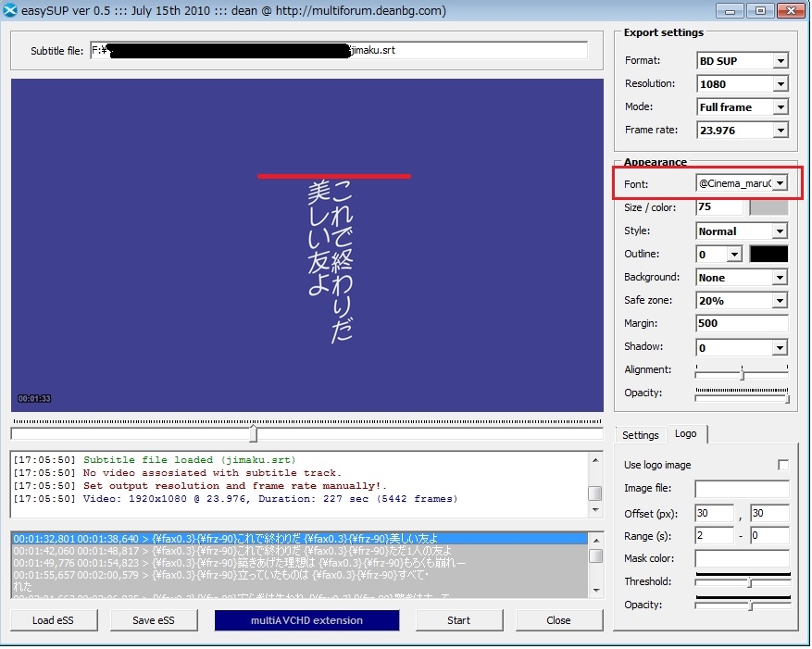Switch to the Settings tab
The image size is (812, 649).
point(640,435)
